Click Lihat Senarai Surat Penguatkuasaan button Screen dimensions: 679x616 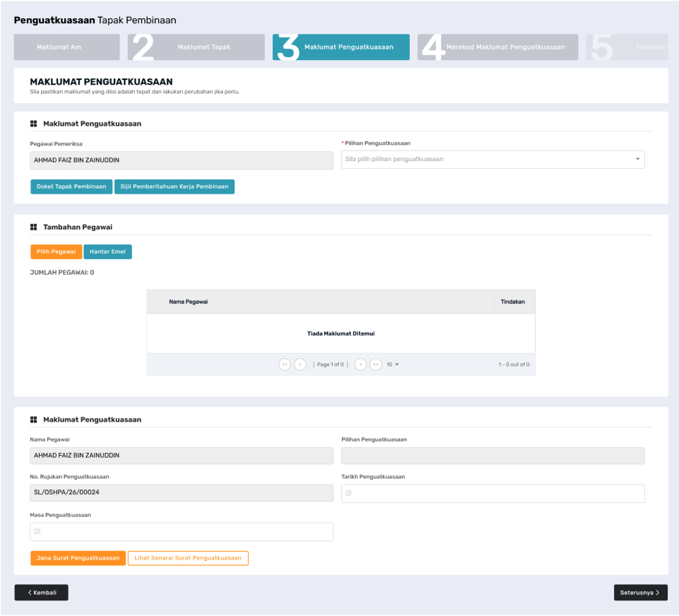point(188,558)
